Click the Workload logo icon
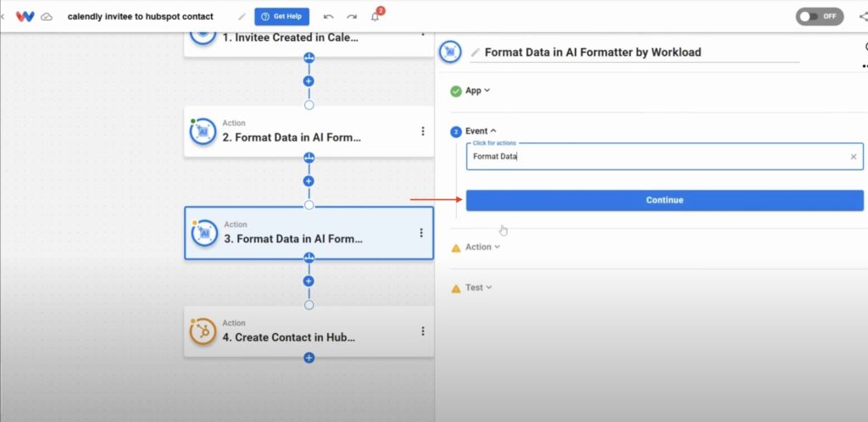 click(25, 16)
